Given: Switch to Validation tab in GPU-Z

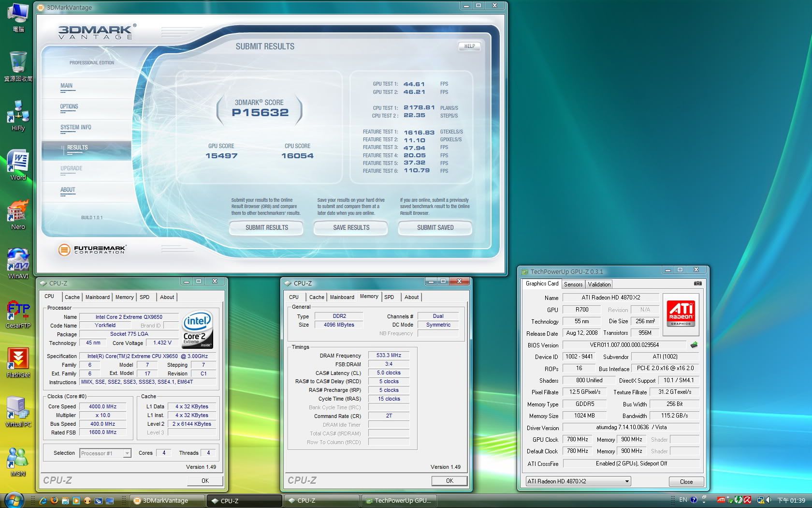Looking at the screenshot, I should coord(599,284).
